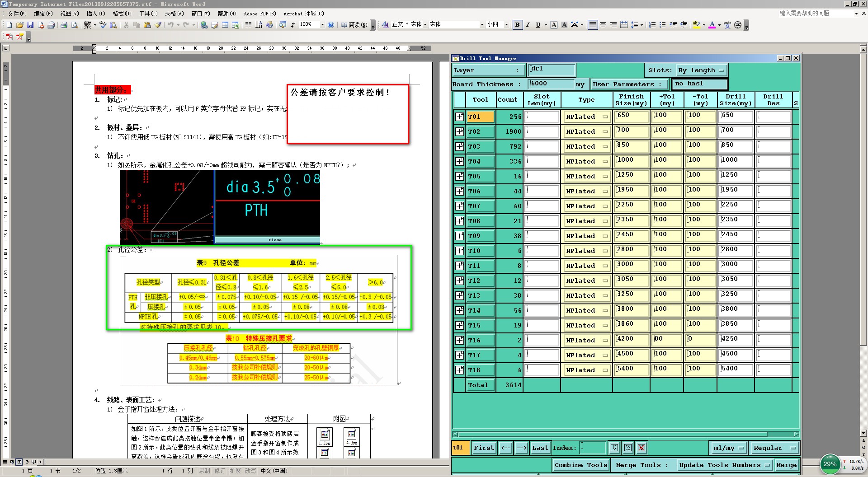868x477 pixels.
Task: Apply magenta font color
Action: 712,25
